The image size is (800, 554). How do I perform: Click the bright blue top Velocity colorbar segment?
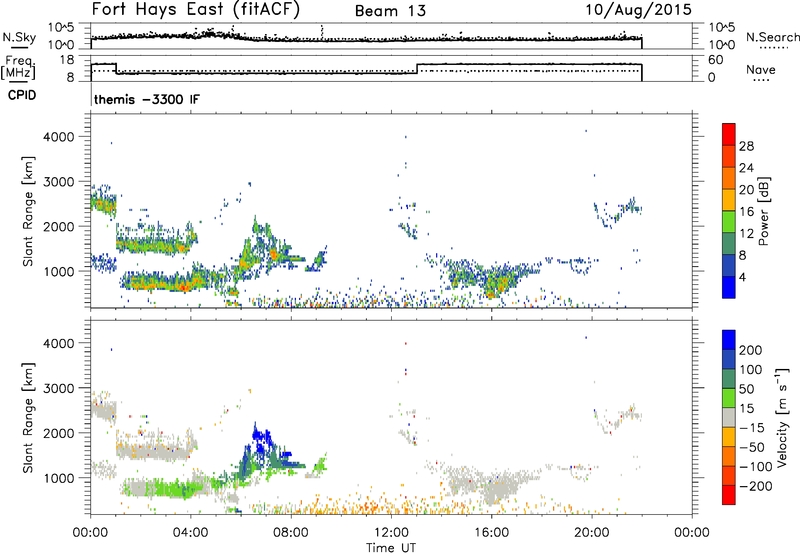pos(729,340)
